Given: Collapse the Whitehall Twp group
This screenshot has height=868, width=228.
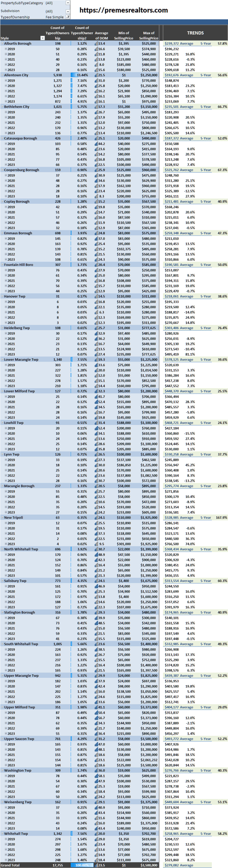Looking at the screenshot, I should (2, 834).
